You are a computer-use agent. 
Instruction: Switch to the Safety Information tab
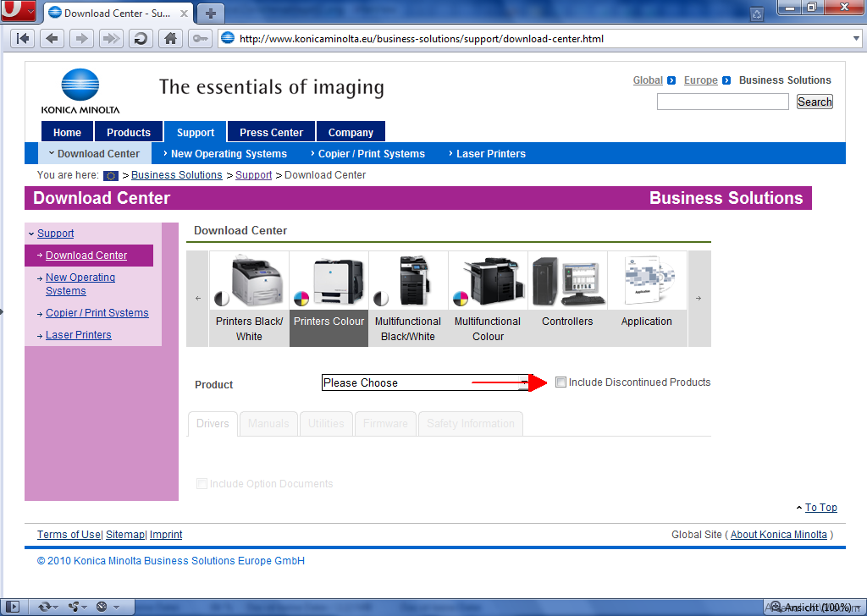[471, 424]
